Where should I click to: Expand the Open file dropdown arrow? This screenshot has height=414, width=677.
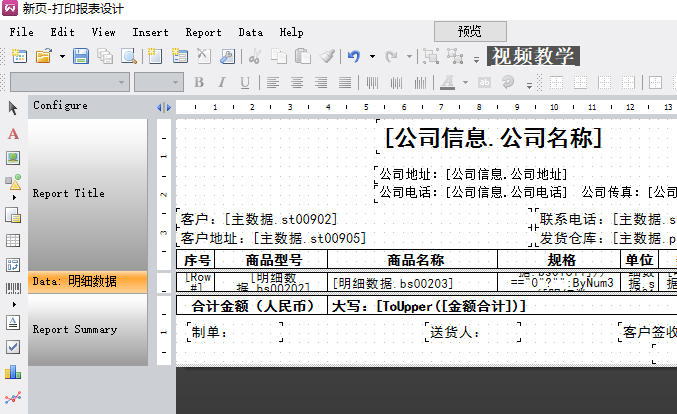(x=62, y=57)
